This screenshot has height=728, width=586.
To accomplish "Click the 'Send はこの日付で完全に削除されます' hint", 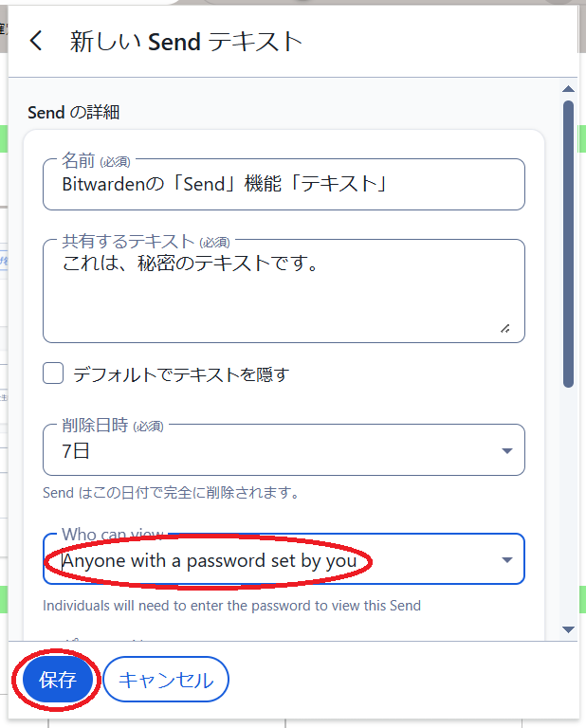I will [x=172, y=493].
